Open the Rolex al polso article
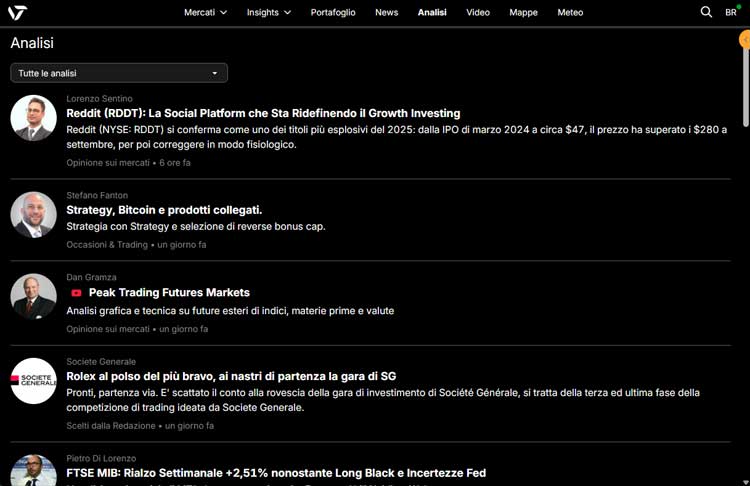Image resolution: width=750 pixels, height=486 pixels. coord(231,376)
